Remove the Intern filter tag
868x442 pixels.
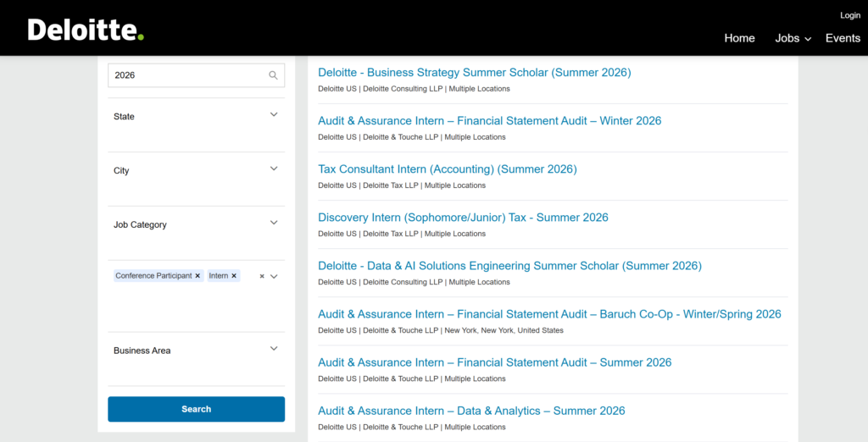coord(234,276)
